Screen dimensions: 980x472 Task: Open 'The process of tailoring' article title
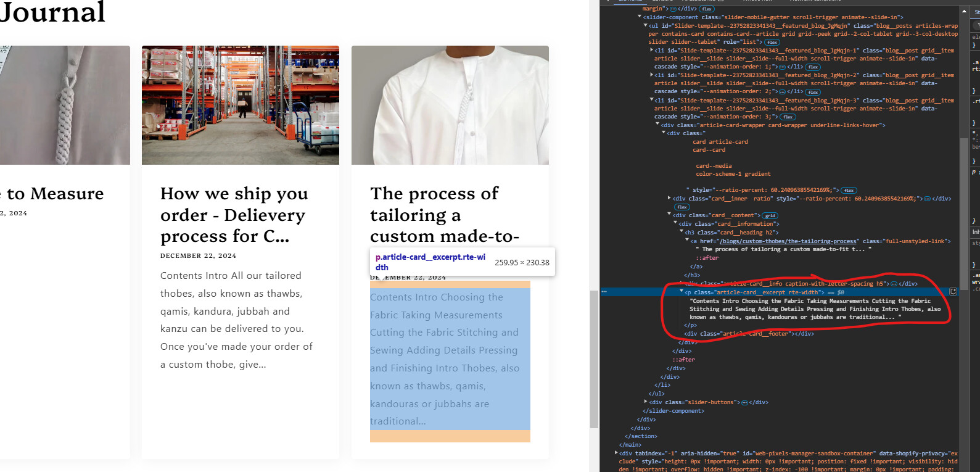tap(445, 215)
